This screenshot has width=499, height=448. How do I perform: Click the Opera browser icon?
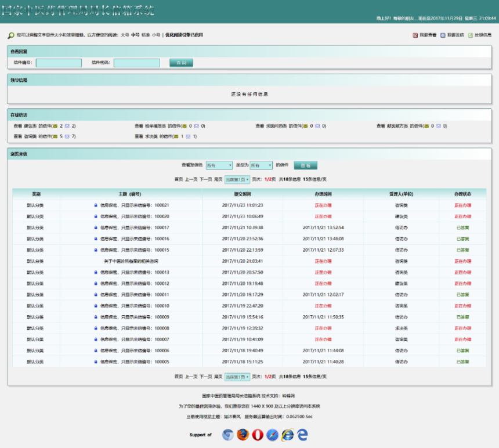(x=258, y=435)
